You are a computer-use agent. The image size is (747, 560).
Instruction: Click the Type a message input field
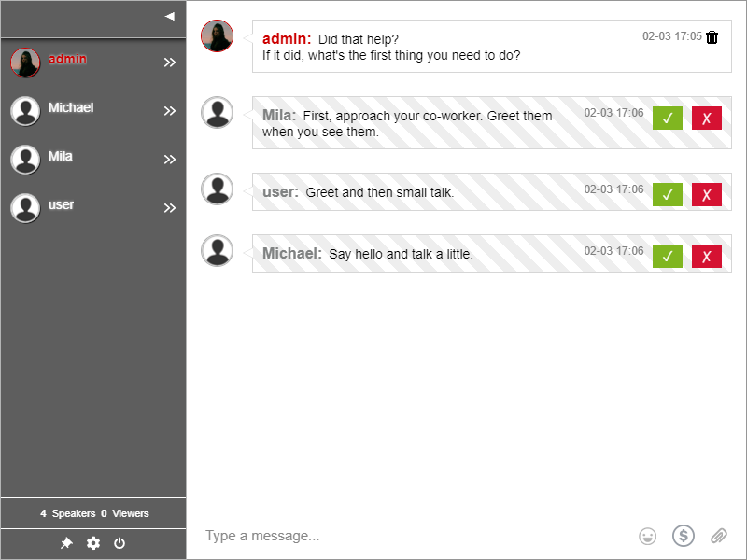point(373,536)
